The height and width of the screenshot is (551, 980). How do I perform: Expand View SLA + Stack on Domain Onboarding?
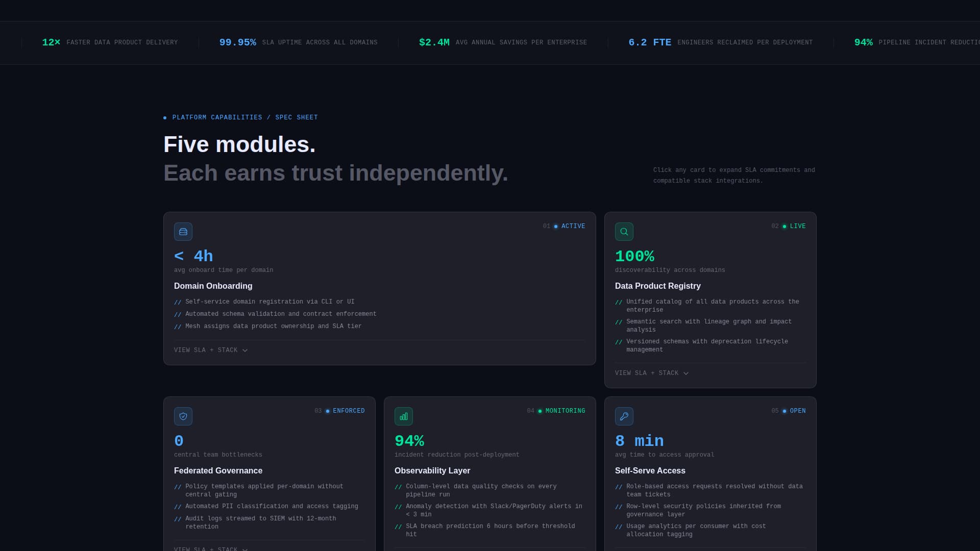pyautogui.click(x=211, y=350)
